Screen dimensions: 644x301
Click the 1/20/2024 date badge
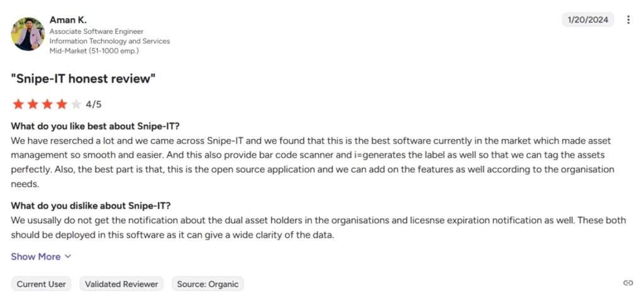click(588, 19)
